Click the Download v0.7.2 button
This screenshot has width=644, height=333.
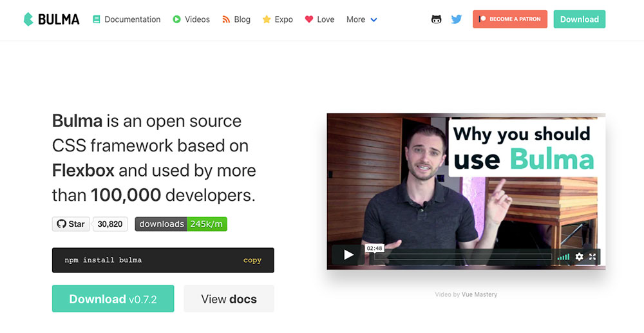point(113,299)
